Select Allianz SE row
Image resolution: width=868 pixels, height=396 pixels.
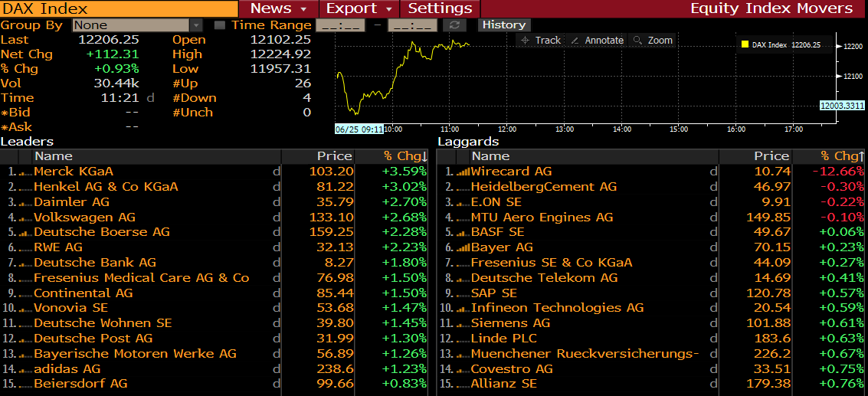(652, 383)
